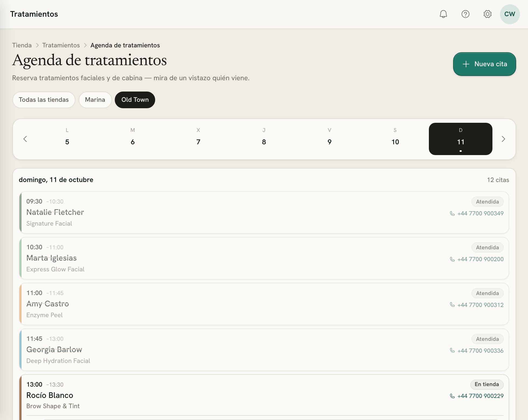Open the notifications bell

[x=443, y=14]
